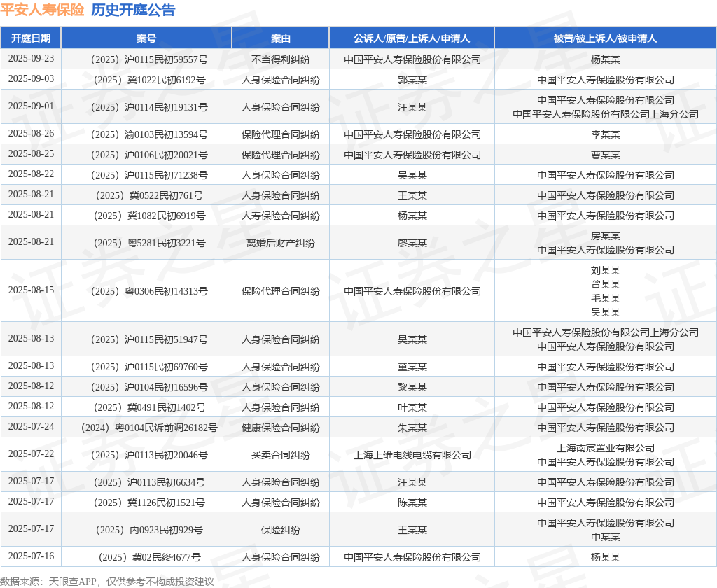717x588 pixels.
Task: Click defendant name 毛某某
Action: [x=606, y=299]
